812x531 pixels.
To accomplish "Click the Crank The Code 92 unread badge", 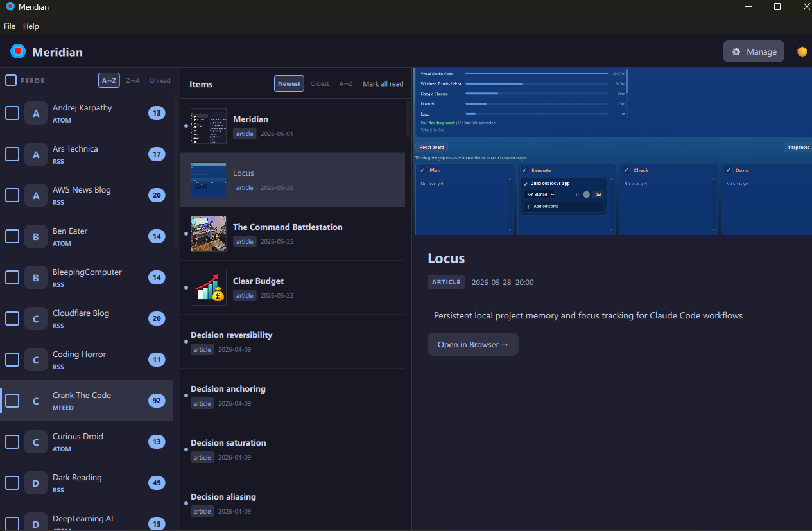I will (157, 401).
